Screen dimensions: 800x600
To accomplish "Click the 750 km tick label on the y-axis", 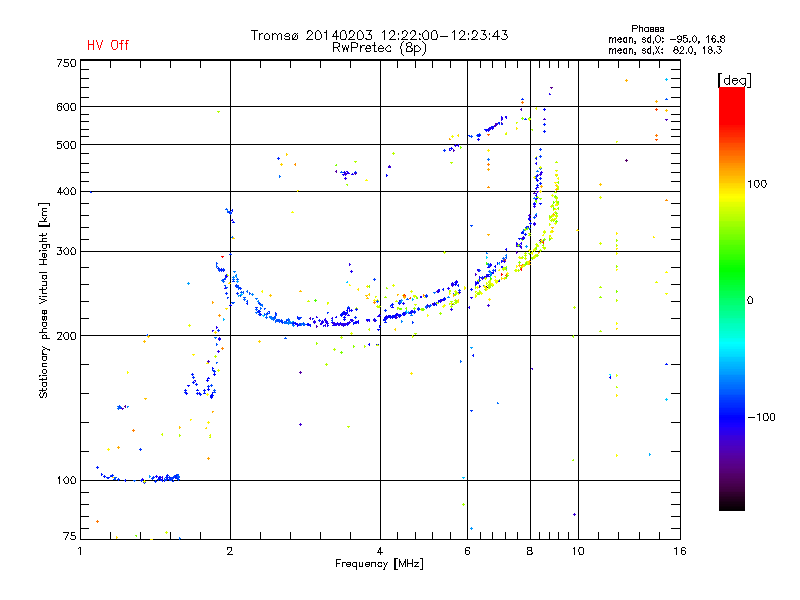I will click(x=66, y=63).
